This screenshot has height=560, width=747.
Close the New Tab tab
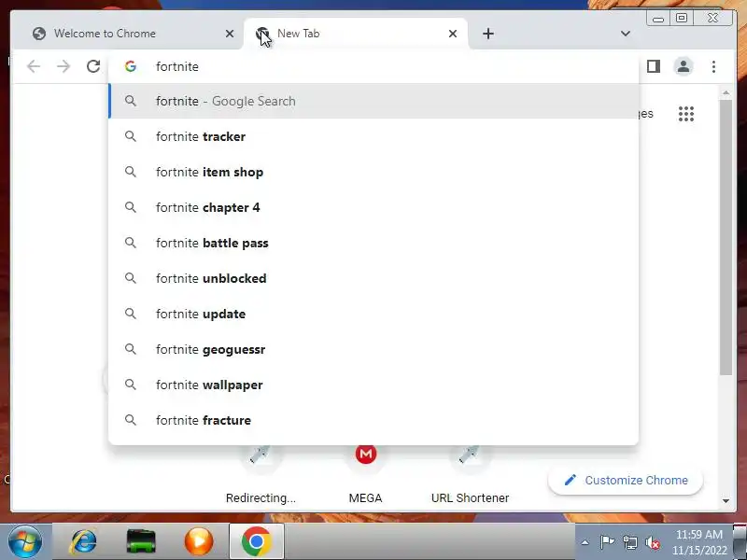[x=453, y=34]
